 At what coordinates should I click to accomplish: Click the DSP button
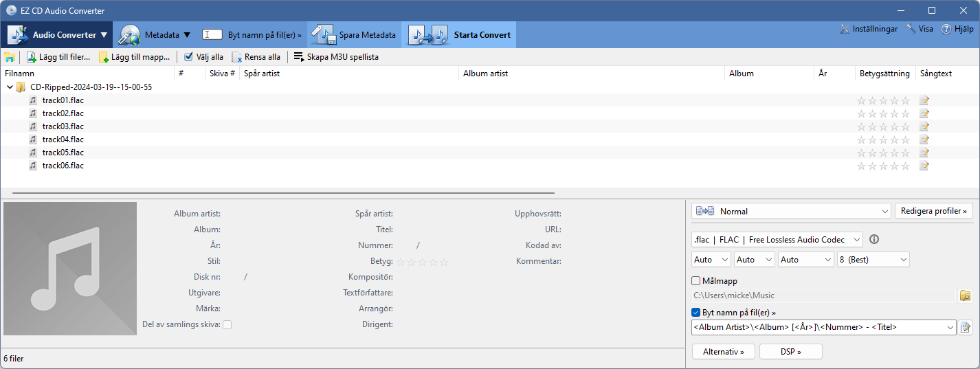pos(791,351)
